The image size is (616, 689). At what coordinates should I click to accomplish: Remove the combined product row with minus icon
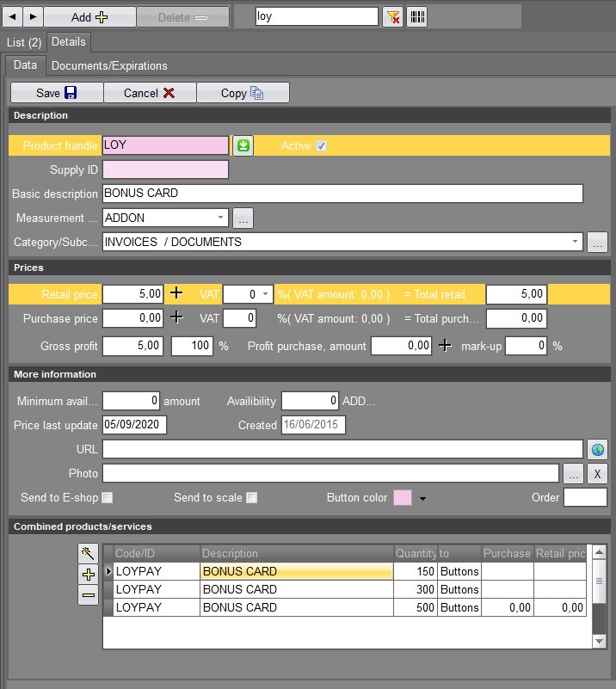click(x=89, y=595)
